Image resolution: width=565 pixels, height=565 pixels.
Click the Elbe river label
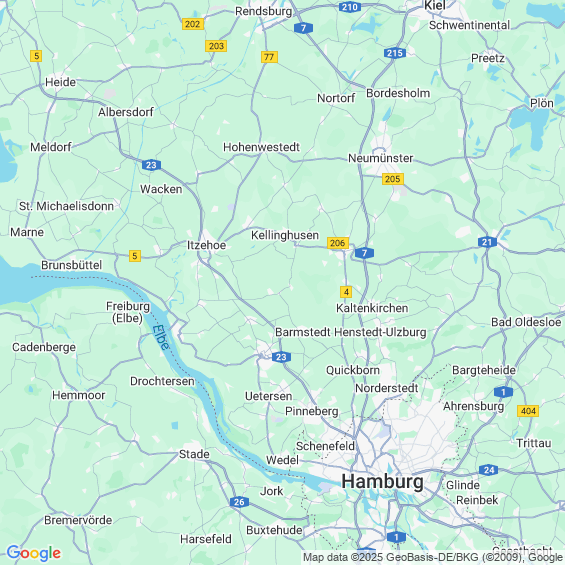click(x=161, y=337)
